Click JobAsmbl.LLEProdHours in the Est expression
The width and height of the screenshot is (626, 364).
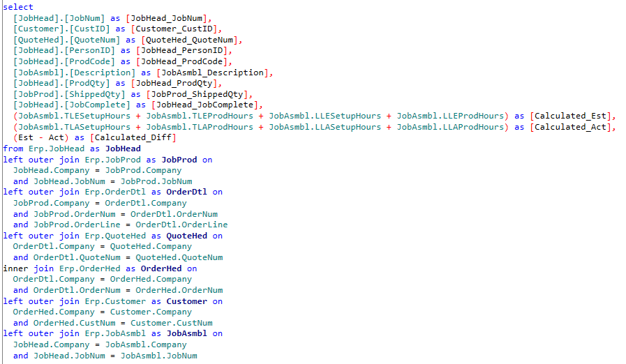click(x=450, y=116)
